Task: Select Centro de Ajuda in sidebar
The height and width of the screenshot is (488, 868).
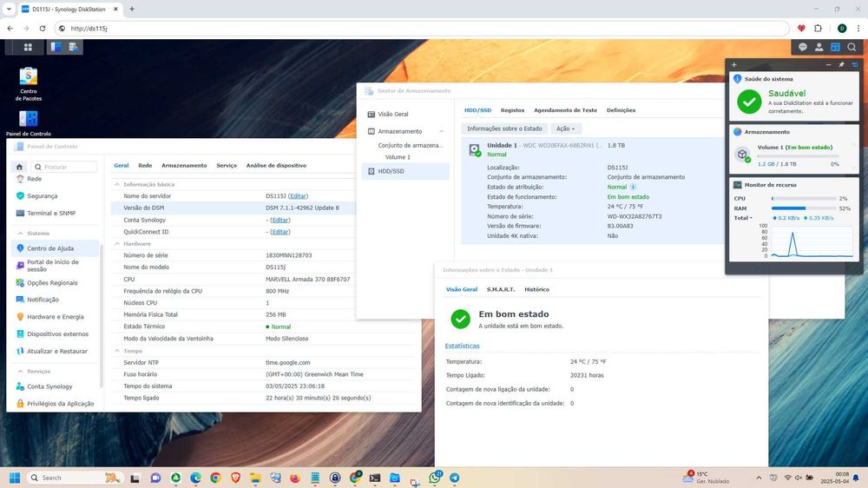Action: 55,248
